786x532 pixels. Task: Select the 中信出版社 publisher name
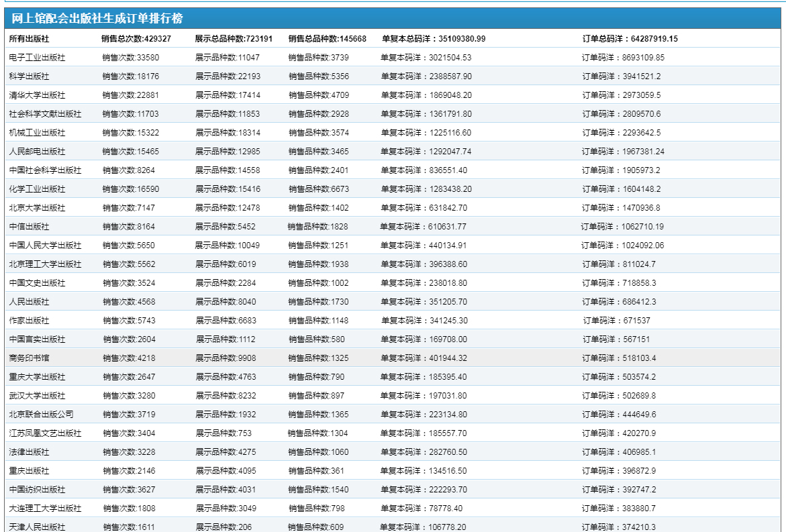(x=29, y=227)
